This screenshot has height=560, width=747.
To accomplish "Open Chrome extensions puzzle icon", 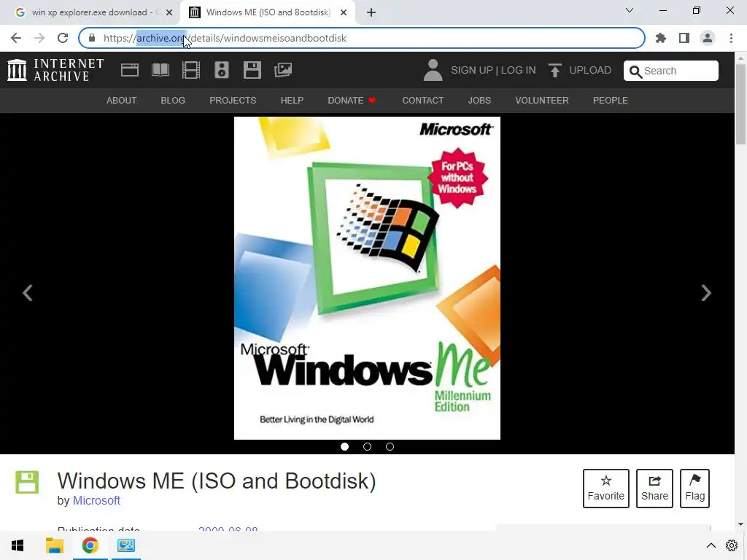I will point(661,38).
